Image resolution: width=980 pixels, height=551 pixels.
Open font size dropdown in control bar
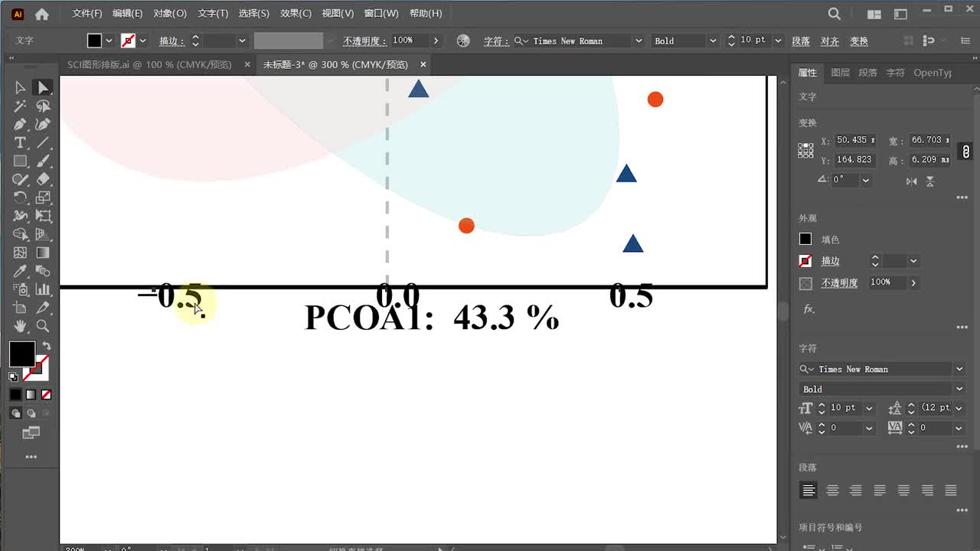point(779,41)
